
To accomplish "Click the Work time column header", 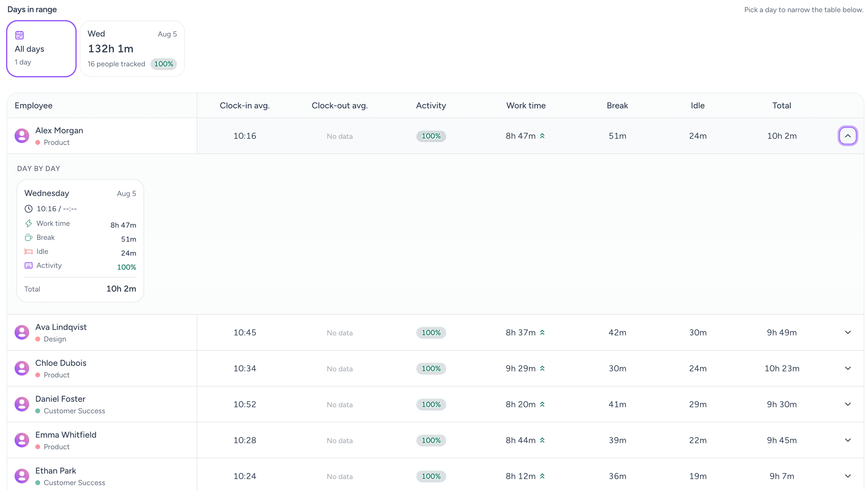I will pos(526,106).
